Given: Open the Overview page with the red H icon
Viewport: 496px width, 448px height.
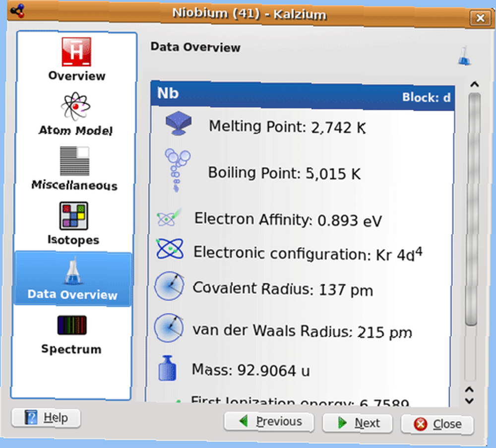Looking at the screenshot, I should pyautogui.click(x=76, y=52).
